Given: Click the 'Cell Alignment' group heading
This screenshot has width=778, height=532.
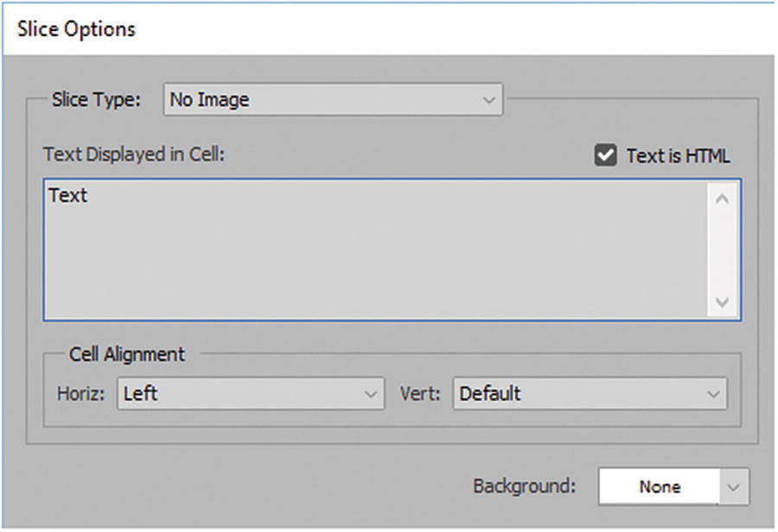Looking at the screenshot, I should (127, 354).
